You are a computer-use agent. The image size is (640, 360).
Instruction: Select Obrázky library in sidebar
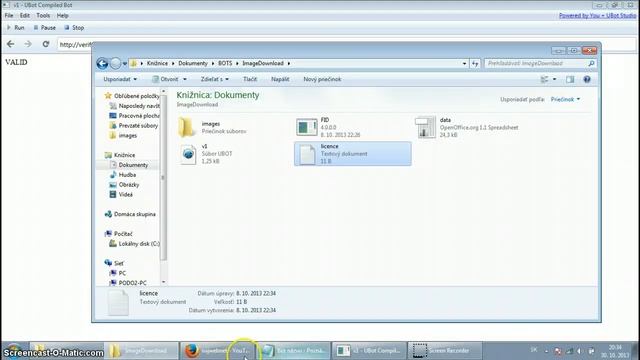pos(124,184)
